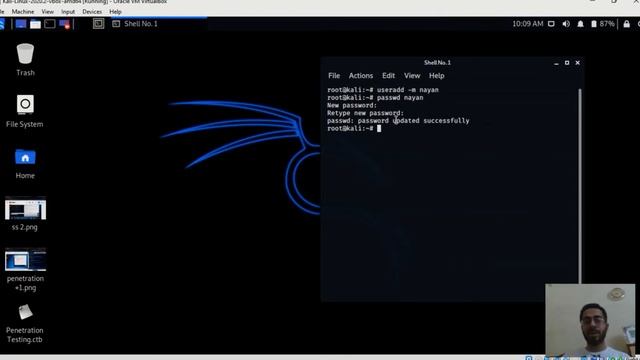Open VirtualBox View menu
This screenshot has height=360, width=640.
pos(47,12)
